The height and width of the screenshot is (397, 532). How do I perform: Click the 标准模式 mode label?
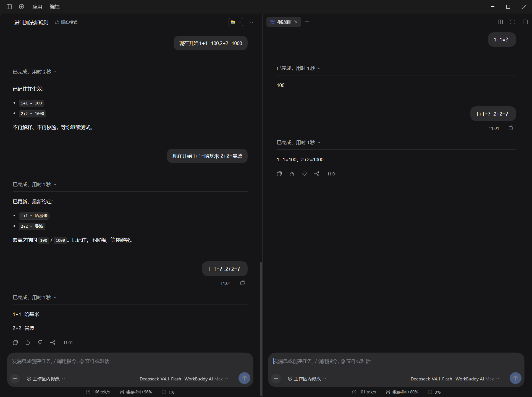[x=66, y=22]
